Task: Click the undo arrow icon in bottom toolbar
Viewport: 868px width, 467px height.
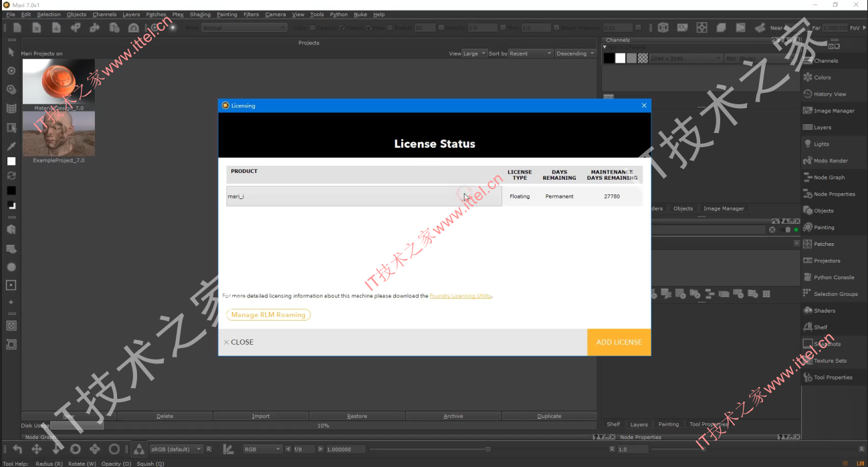Action: 17,449
